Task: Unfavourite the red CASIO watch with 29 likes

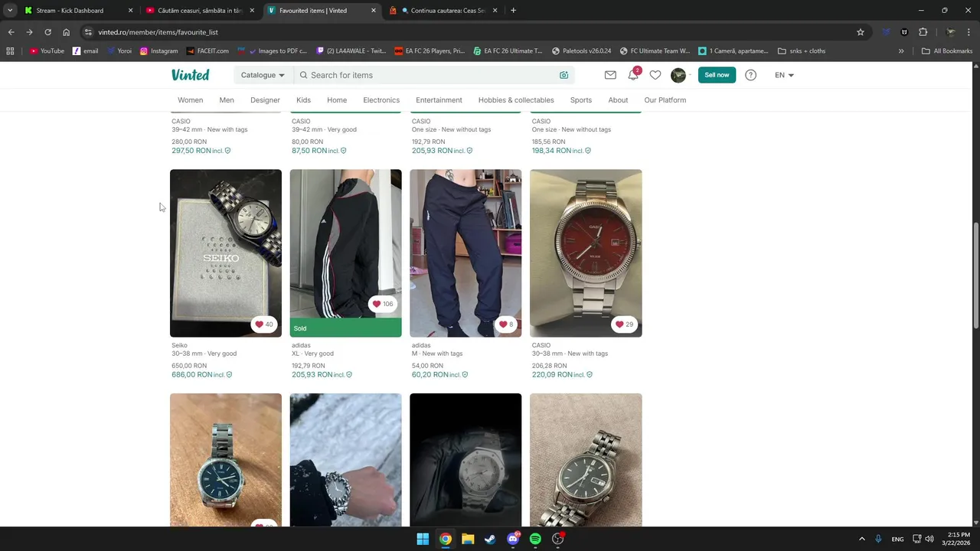Action: (624, 324)
